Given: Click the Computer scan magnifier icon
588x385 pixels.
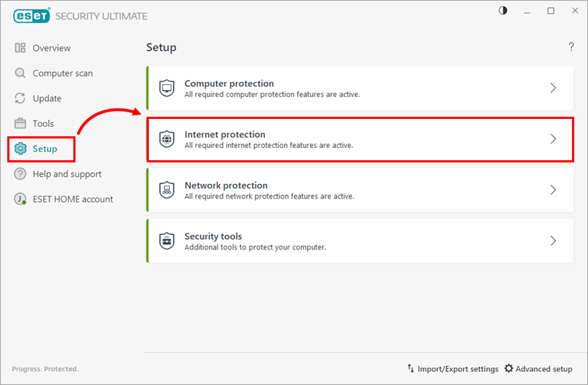Looking at the screenshot, I should (x=20, y=73).
